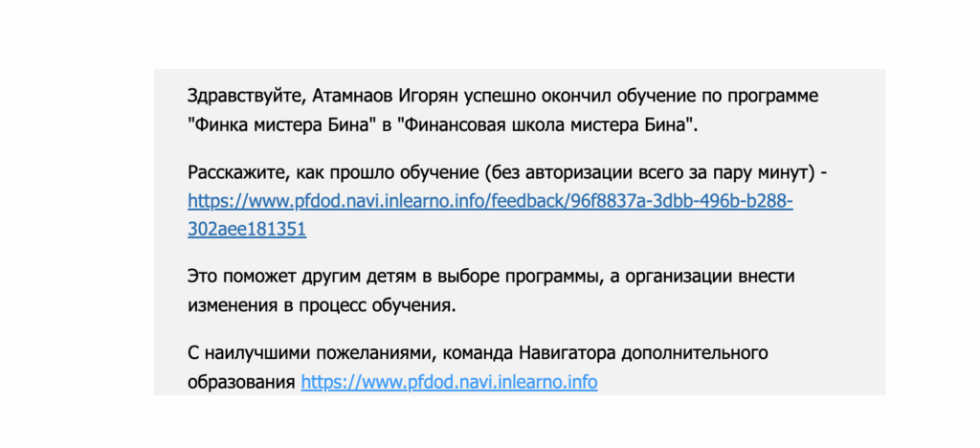The height and width of the screenshot is (448, 980).
Task: Click the line "изменения в процесс обучения."
Action: click(x=322, y=306)
